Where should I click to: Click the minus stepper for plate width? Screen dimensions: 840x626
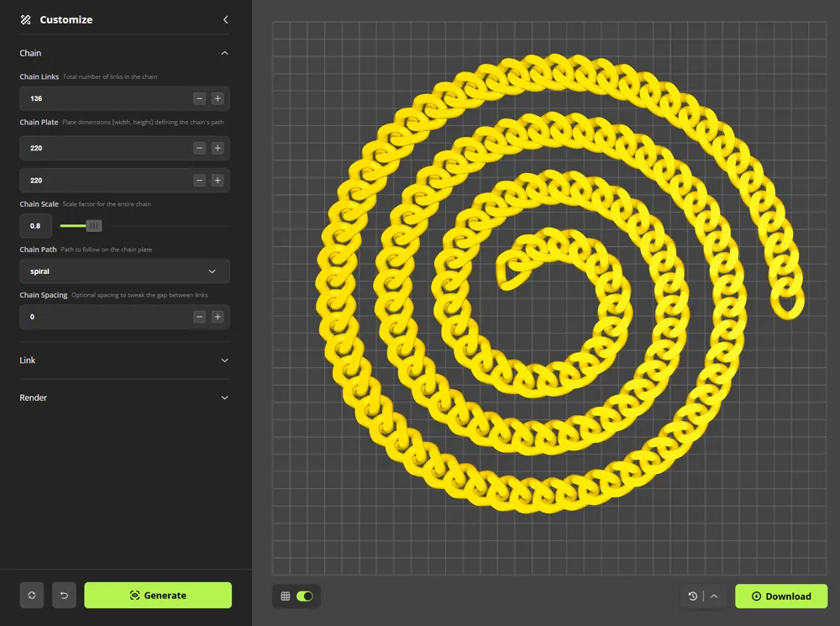click(199, 148)
